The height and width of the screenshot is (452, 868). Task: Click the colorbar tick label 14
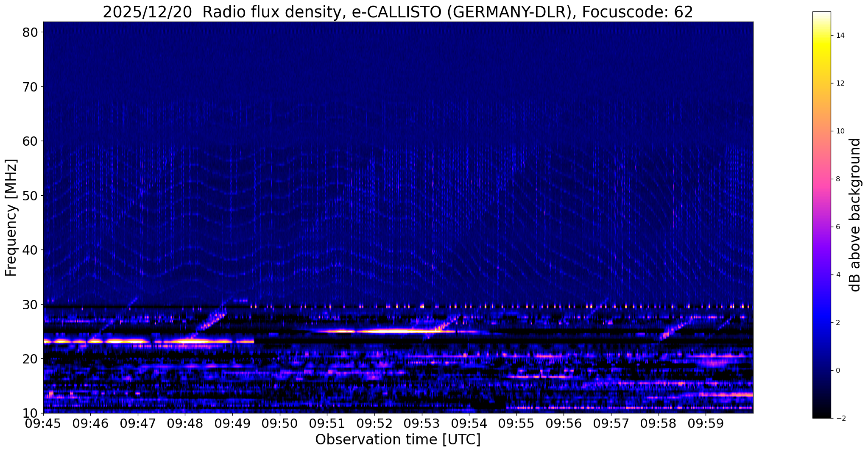click(840, 36)
